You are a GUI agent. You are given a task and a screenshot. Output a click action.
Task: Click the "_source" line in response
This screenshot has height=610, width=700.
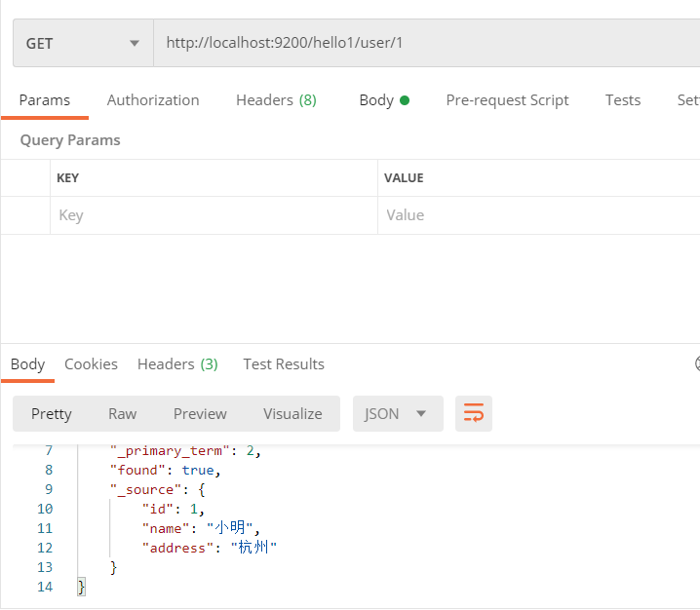[x=158, y=490]
